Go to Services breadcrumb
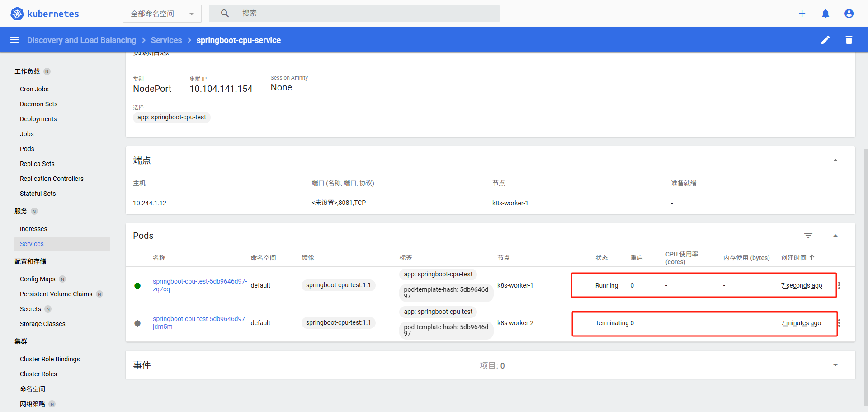Viewport: 868px width, 412px height. coord(166,40)
